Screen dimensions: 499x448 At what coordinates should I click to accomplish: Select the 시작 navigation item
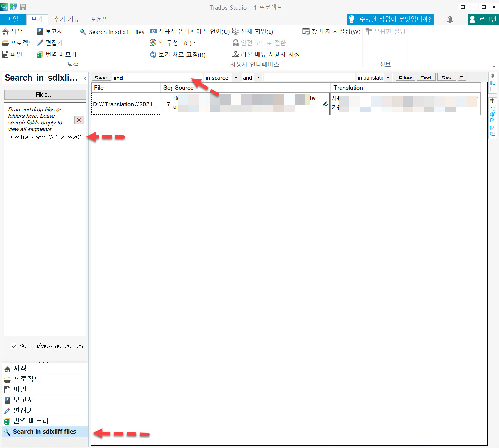click(20, 368)
